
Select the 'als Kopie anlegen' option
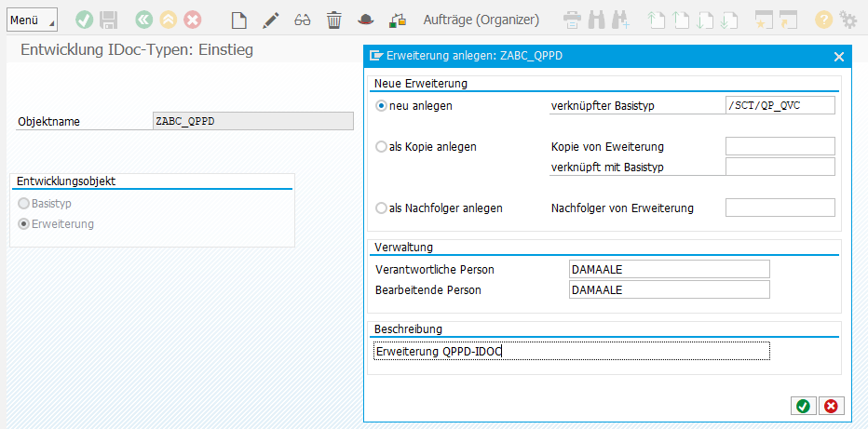(381, 147)
